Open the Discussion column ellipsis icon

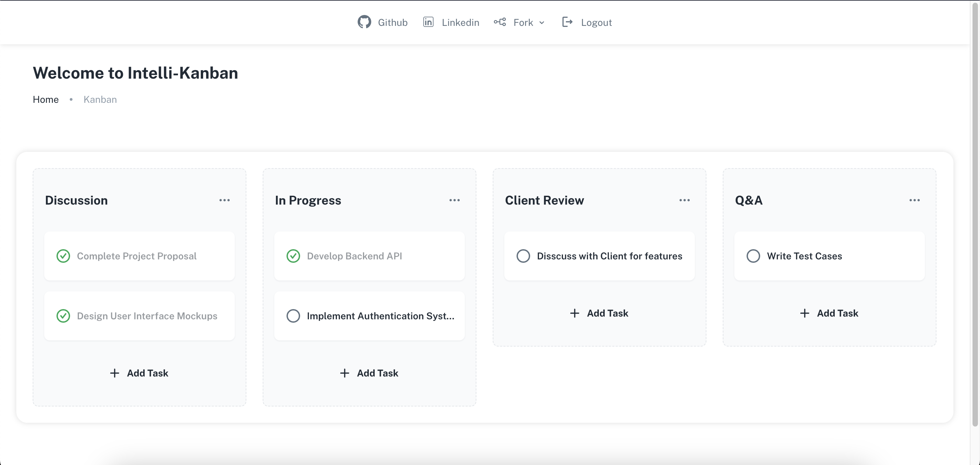click(225, 200)
